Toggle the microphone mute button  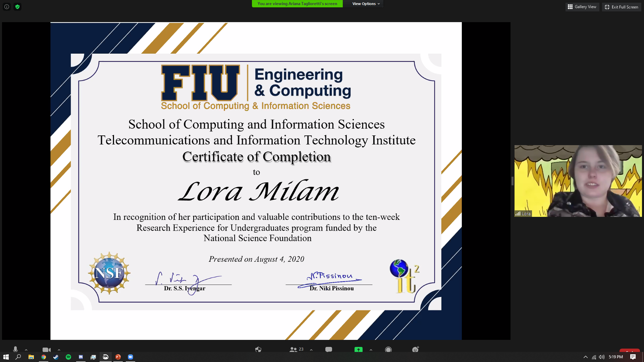tap(15, 349)
